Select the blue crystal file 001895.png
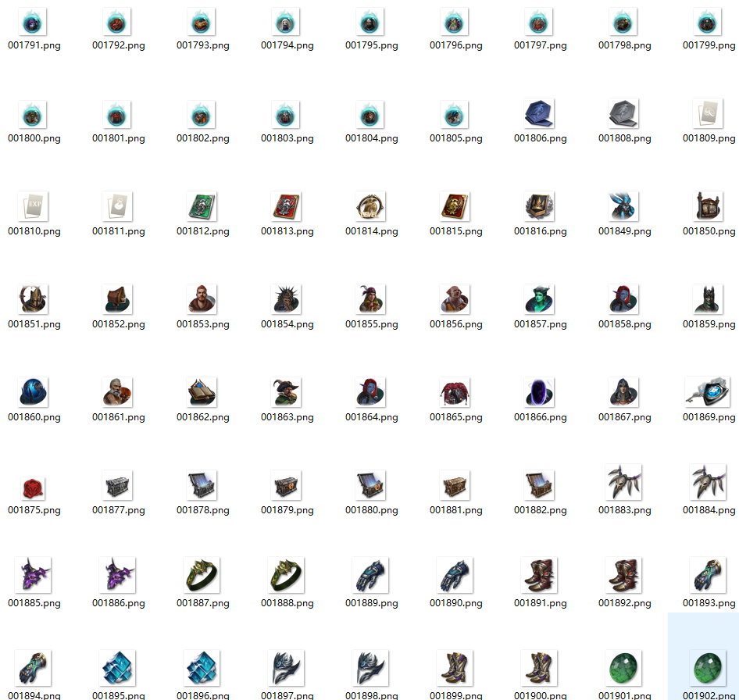The height and width of the screenshot is (700, 739). click(117, 670)
